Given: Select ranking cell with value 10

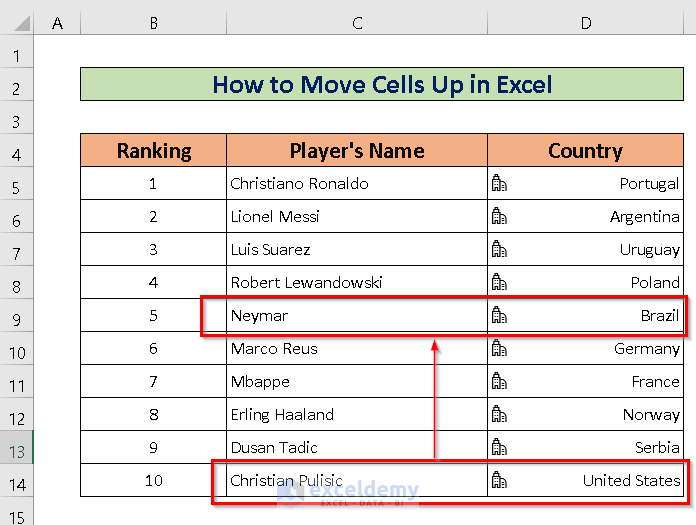Looking at the screenshot, I should tap(154, 480).
